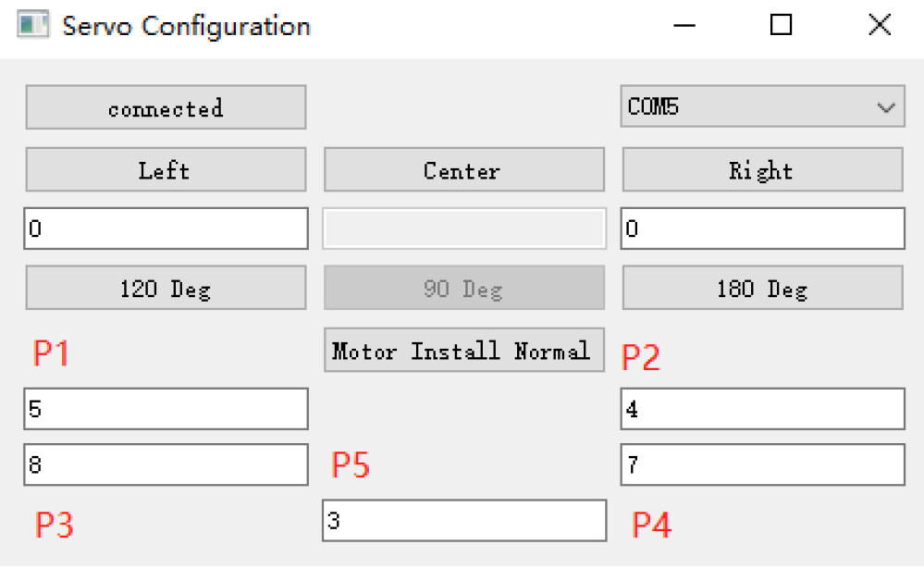Minimize the Servo Configuration window

(684, 25)
